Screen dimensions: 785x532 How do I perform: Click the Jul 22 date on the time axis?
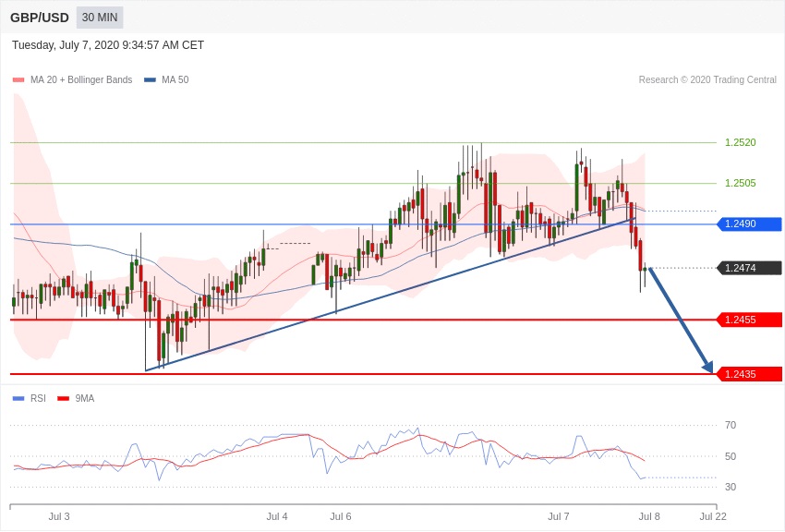713,516
